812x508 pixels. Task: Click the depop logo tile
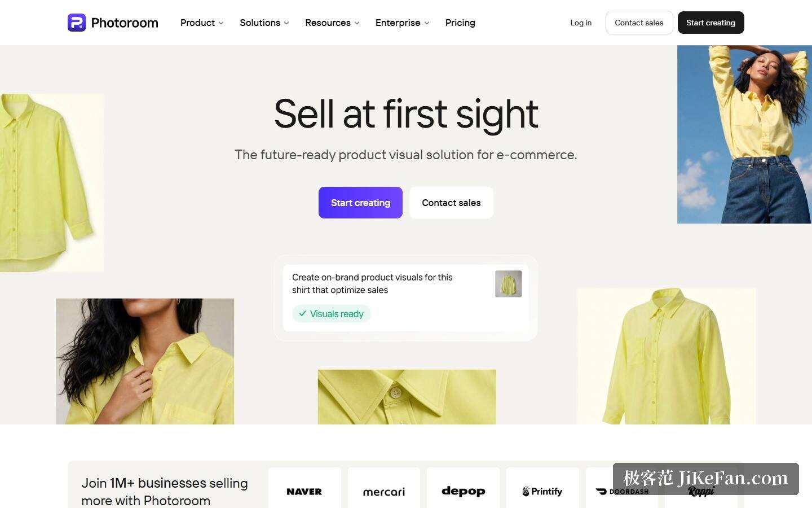click(x=463, y=491)
